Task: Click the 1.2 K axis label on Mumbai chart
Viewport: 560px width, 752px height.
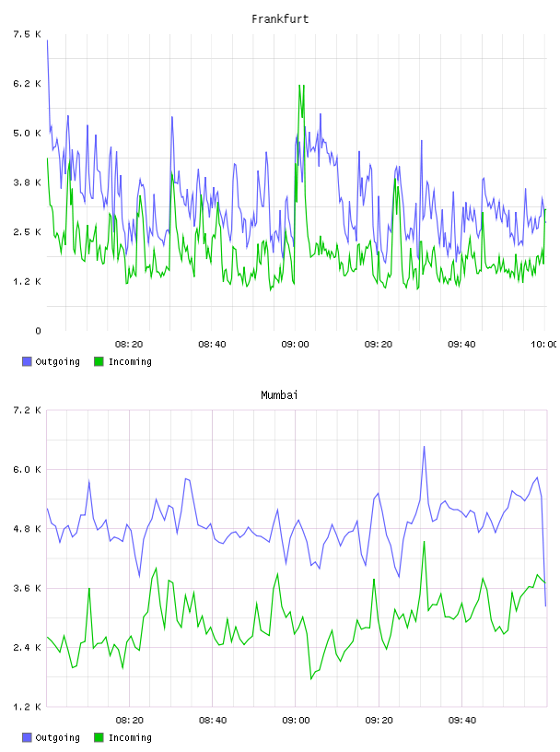Action: 27,707
